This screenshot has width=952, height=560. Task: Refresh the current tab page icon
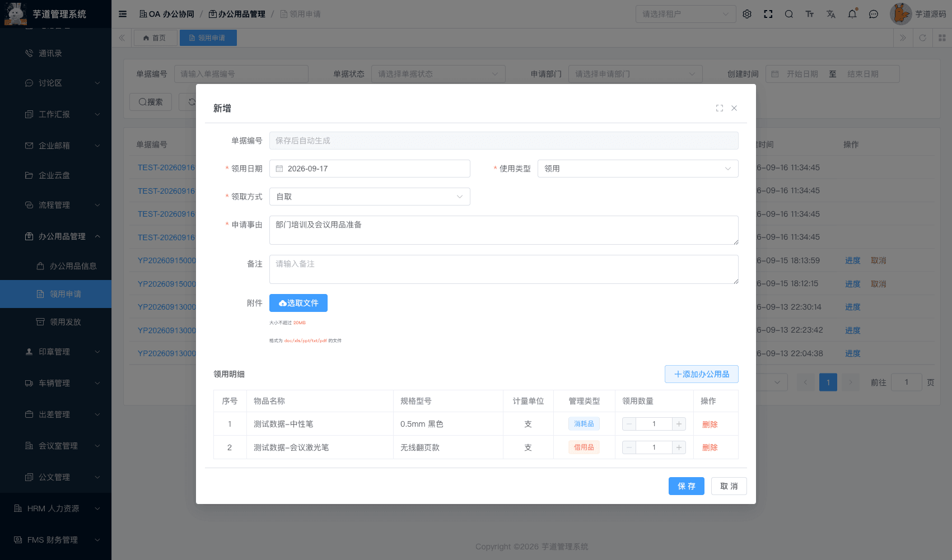[x=922, y=38]
